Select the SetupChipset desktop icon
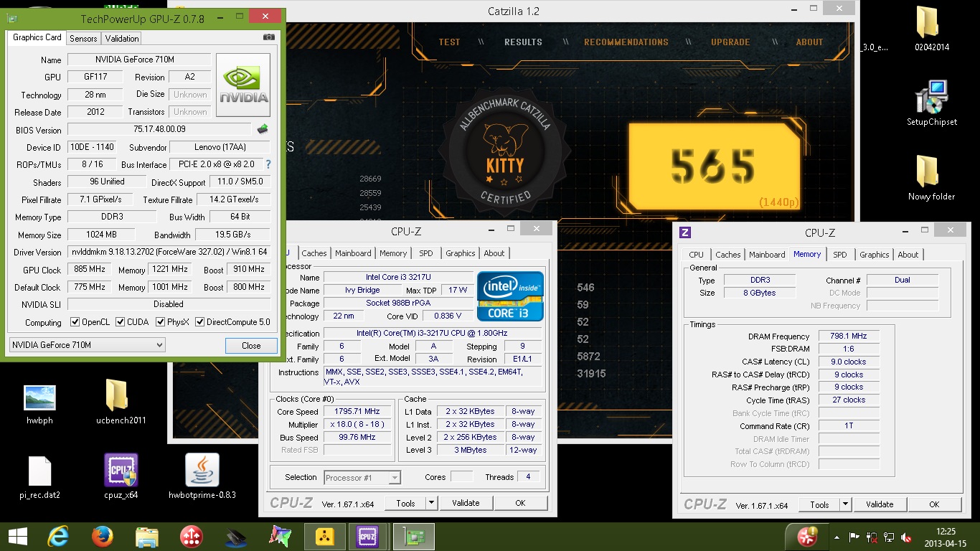This screenshot has width=980, height=551. point(931,104)
